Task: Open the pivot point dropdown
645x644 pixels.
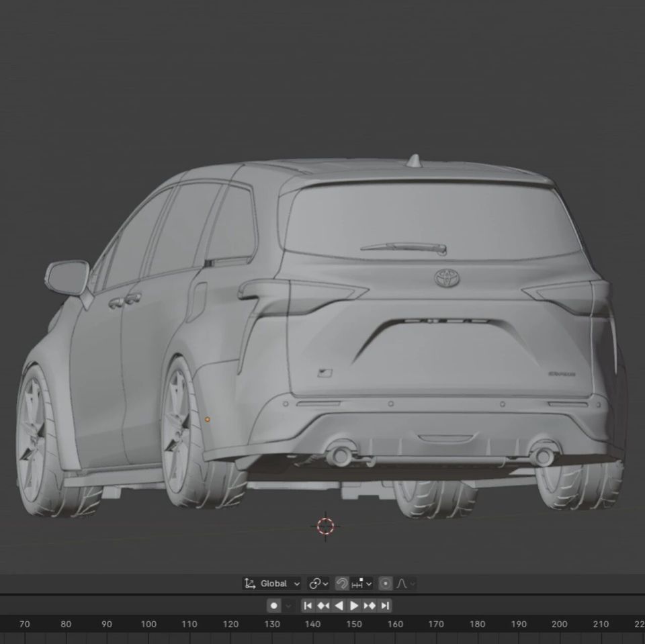Action: tap(318, 584)
